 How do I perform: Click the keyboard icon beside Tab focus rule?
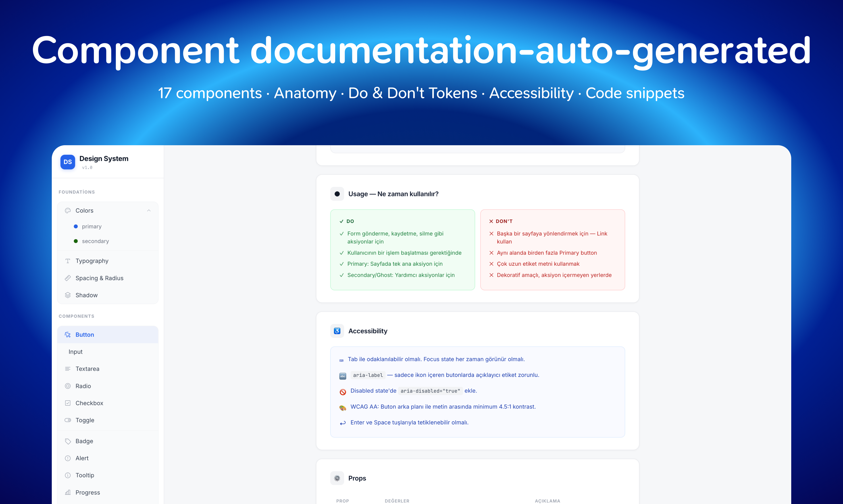tap(341, 360)
